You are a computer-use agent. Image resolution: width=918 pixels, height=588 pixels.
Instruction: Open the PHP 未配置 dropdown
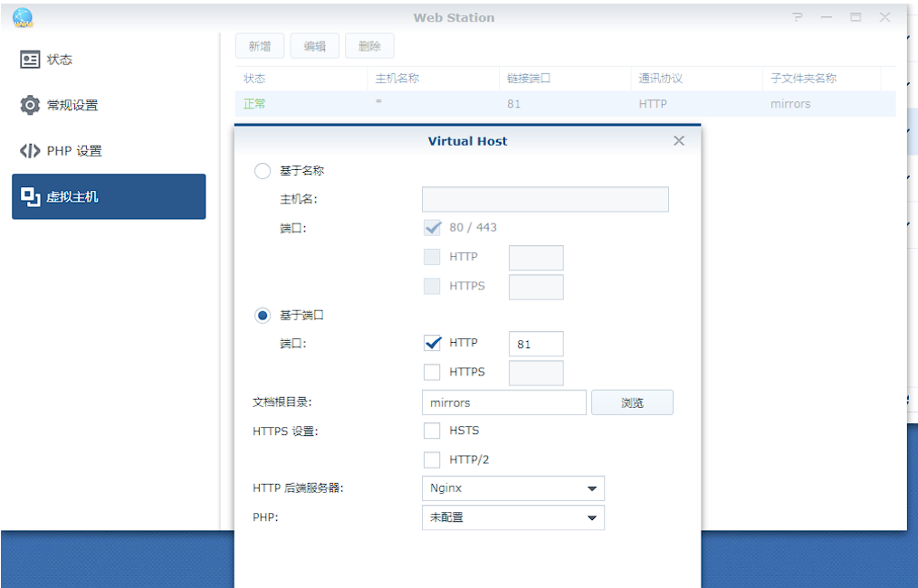pos(512,517)
